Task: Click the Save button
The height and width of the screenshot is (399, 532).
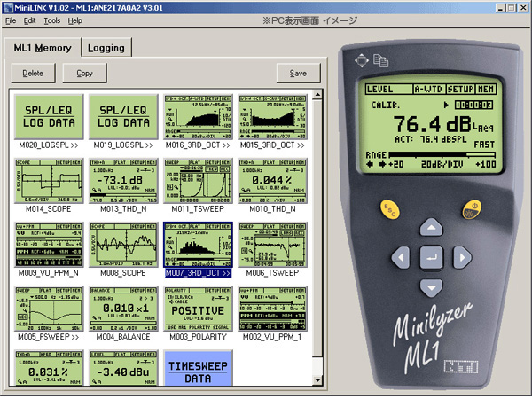Action: [x=298, y=73]
